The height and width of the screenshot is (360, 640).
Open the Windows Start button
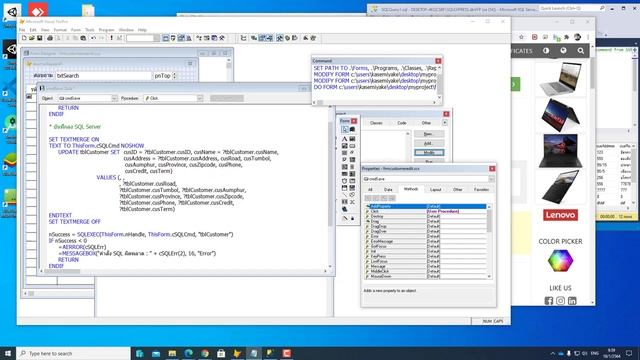click(x=8, y=353)
